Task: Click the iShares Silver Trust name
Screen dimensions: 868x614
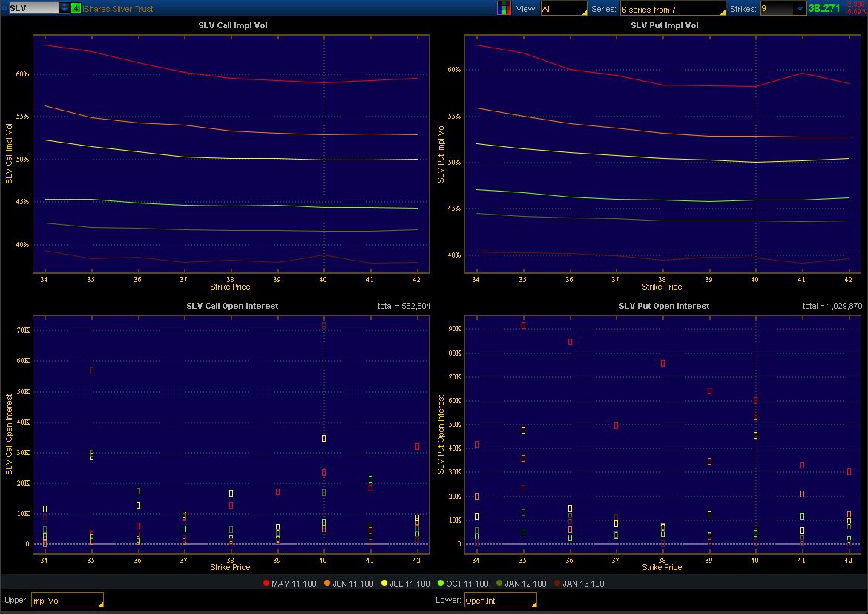Action: pos(118,9)
